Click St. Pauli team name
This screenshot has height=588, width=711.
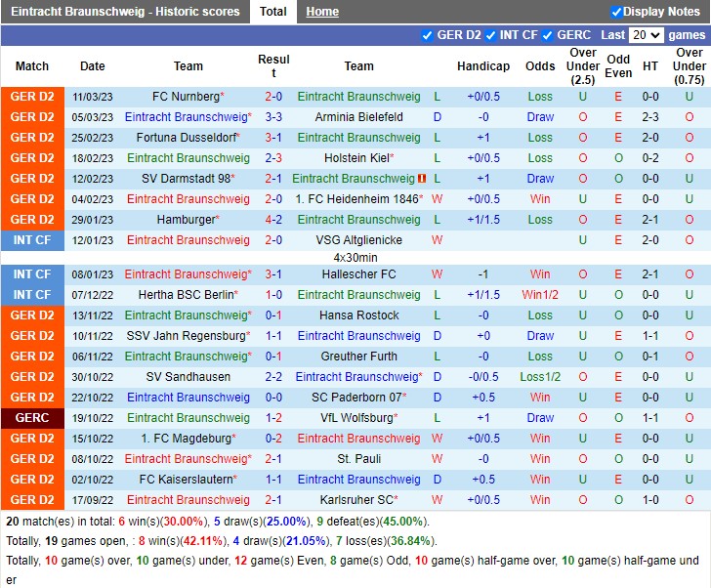358,459
